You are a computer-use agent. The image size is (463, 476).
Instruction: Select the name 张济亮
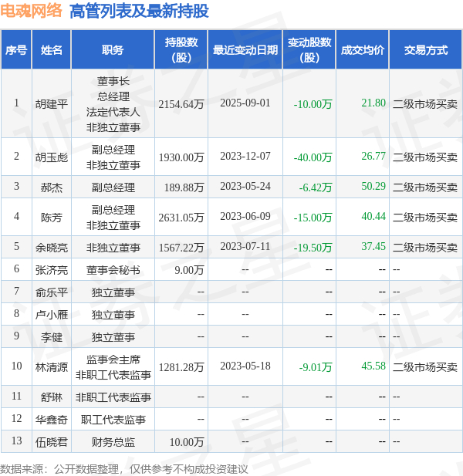tap(51, 270)
